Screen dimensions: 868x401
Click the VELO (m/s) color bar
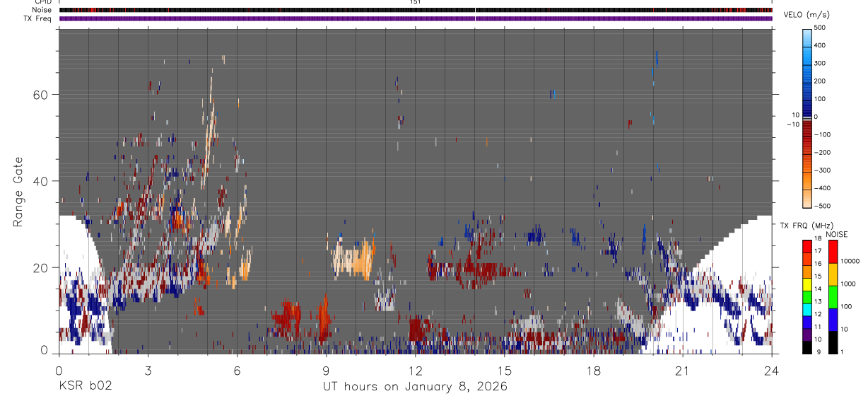click(x=807, y=117)
